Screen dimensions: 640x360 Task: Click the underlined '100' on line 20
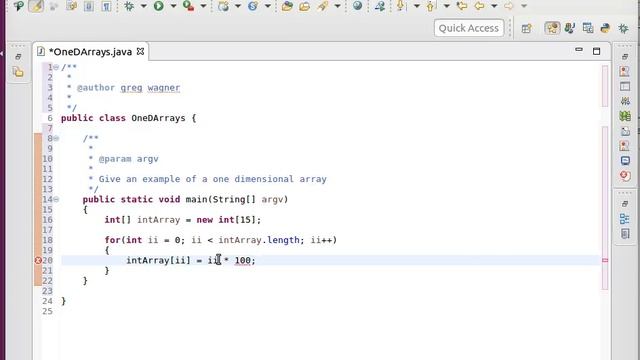tap(242, 260)
